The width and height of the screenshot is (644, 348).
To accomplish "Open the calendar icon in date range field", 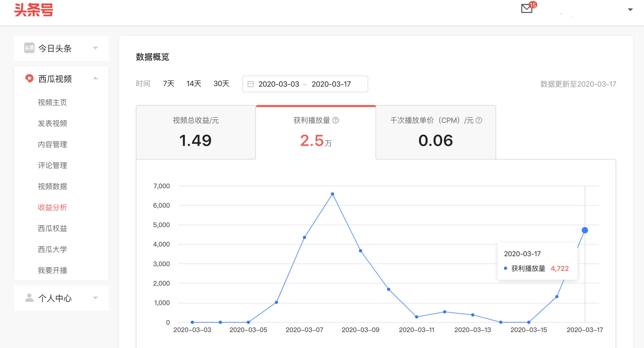I will (251, 84).
